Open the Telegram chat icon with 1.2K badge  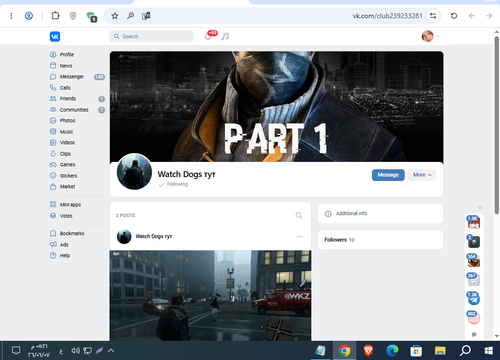click(x=474, y=299)
